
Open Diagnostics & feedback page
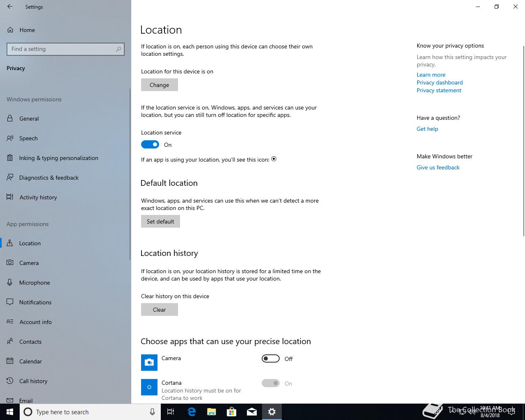tap(65, 178)
